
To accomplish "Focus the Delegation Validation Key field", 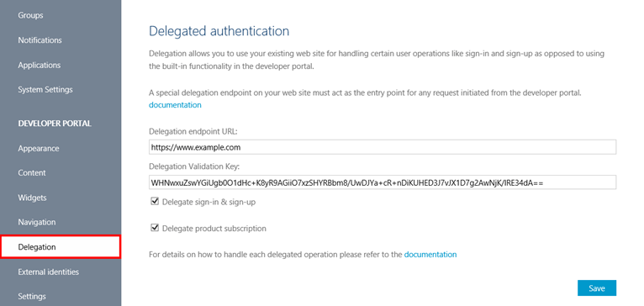I will (383, 182).
